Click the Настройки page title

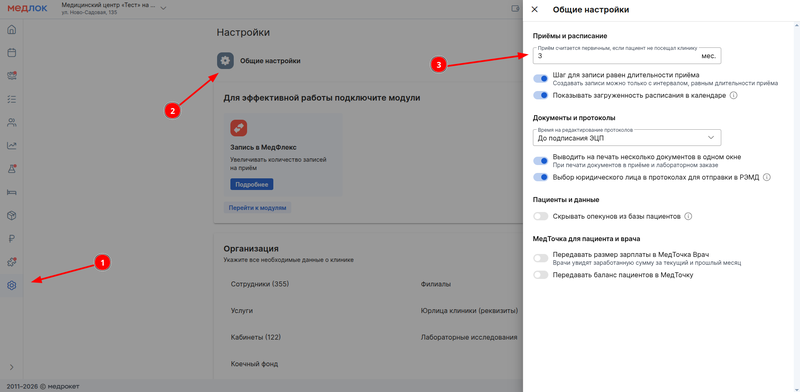243,33
